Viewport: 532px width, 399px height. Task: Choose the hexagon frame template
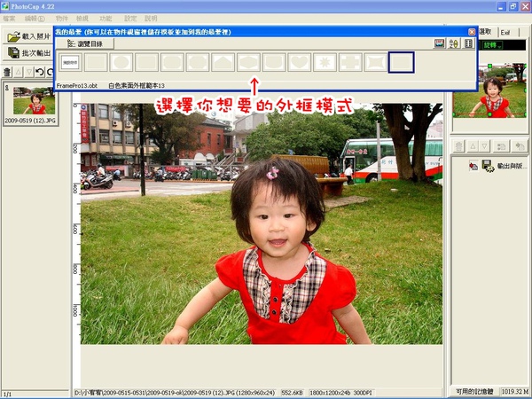click(248, 62)
